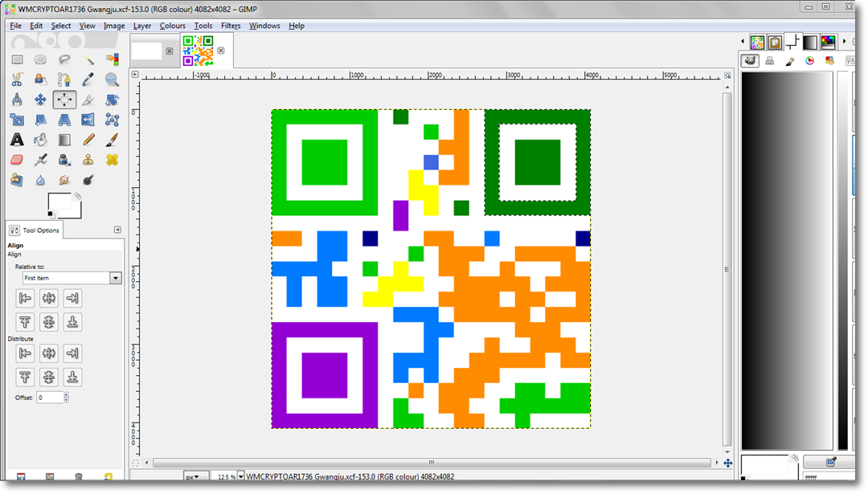
Task: Select the Clone stamp tool
Action: tap(88, 160)
